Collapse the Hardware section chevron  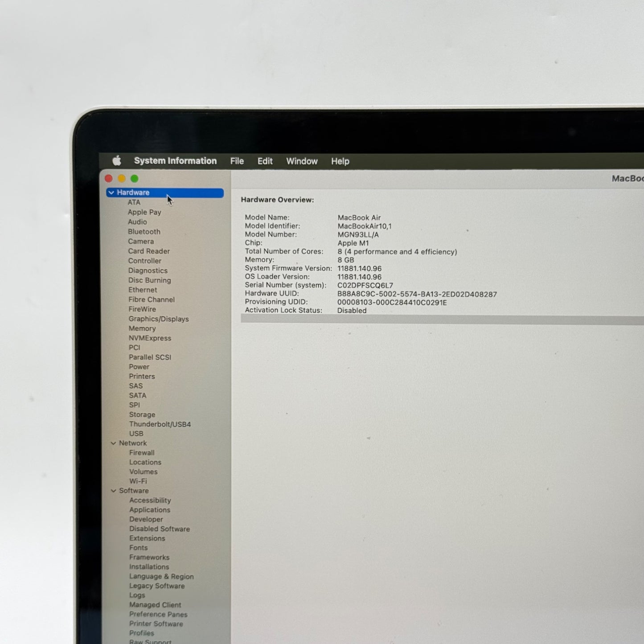click(x=111, y=193)
